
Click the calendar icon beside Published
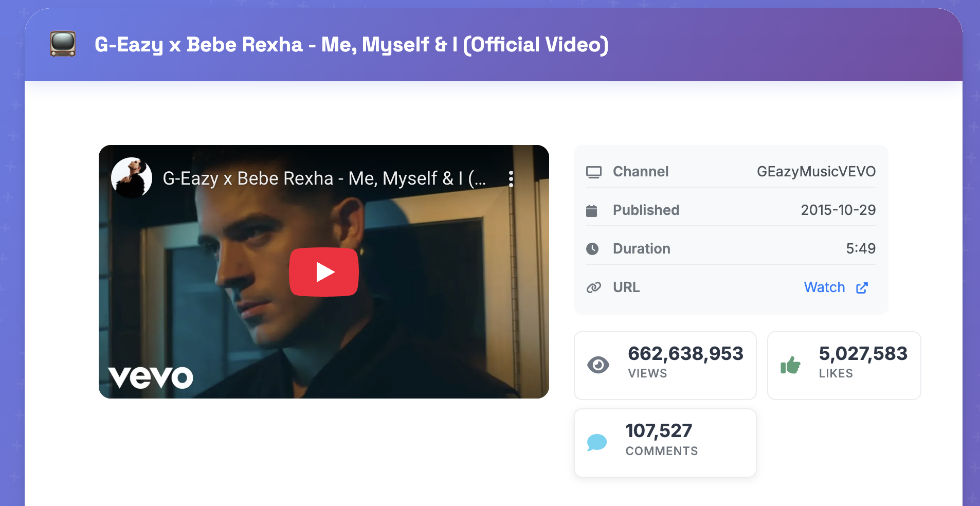pyautogui.click(x=592, y=210)
